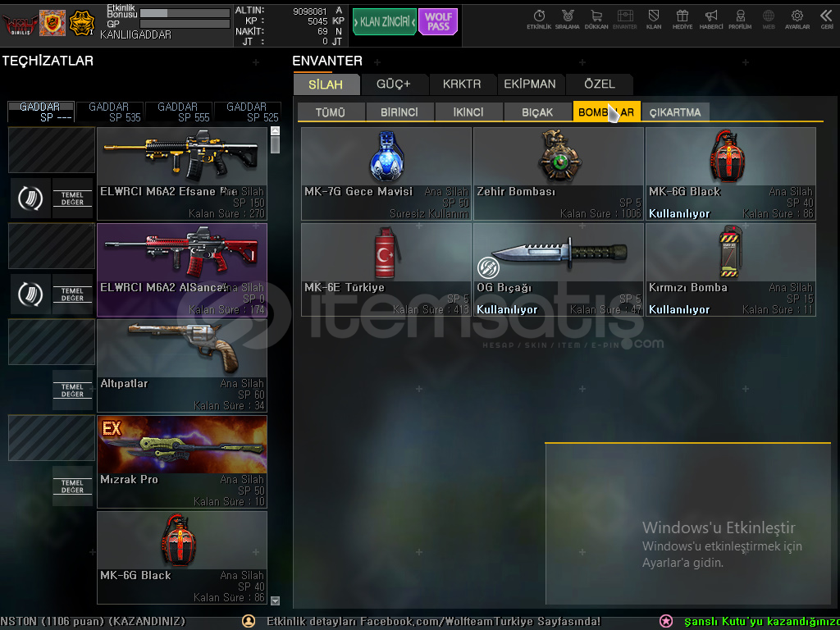The width and height of the screenshot is (840, 630).
Task: Select the equipped ELWRCI M6A2 AlSancak rifle
Action: pos(182,270)
